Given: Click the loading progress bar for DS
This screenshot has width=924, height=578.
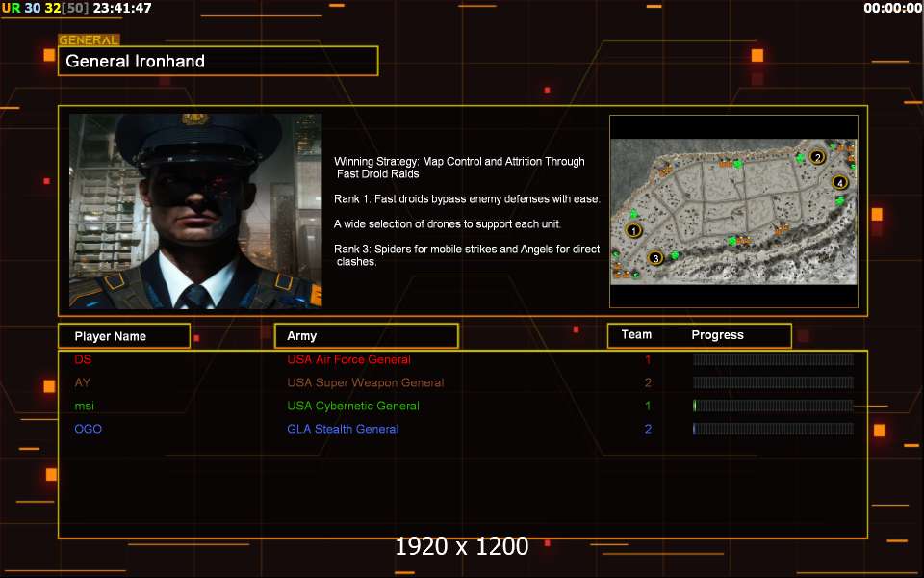Looking at the screenshot, I should pyautogui.click(x=773, y=359).
